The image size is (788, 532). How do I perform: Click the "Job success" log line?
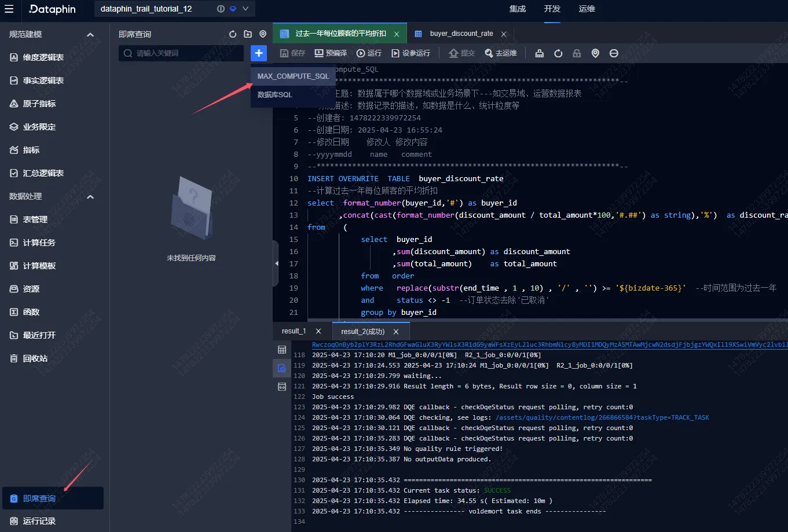[x=333, y=397]
